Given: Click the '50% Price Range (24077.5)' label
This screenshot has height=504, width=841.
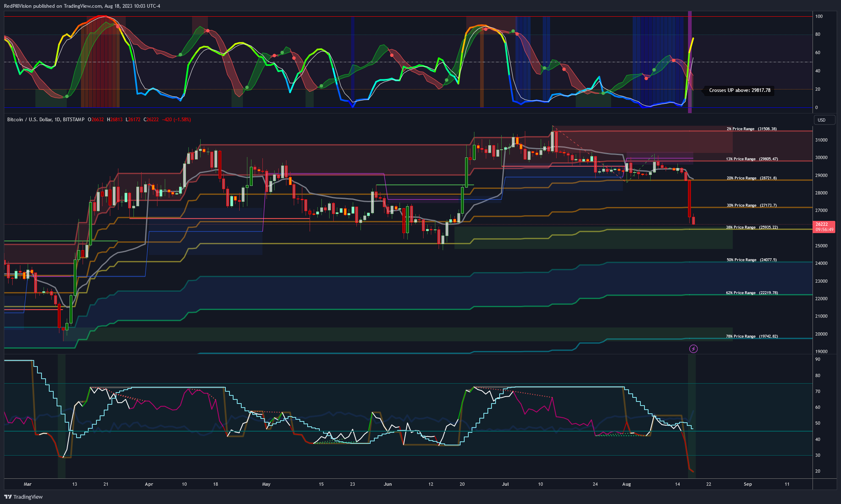Looking at the screenshot, I should pyautogui.click(x=752, y=260).
